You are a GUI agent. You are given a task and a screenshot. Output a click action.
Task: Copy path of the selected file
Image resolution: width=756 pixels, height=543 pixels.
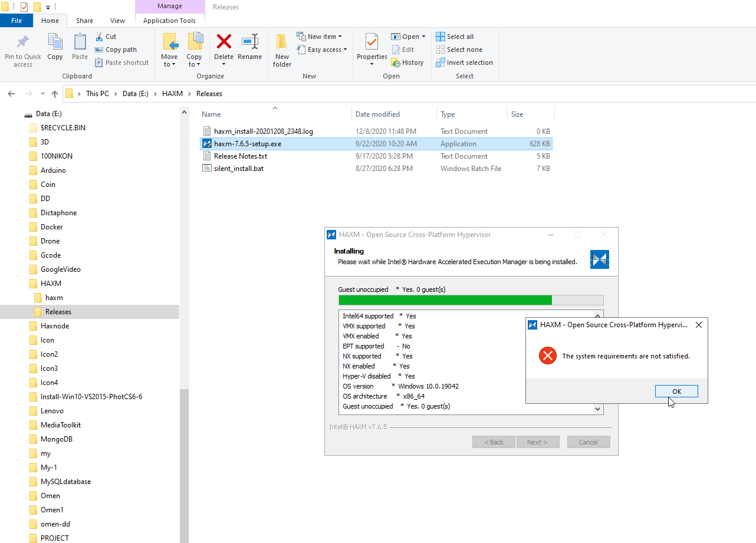[x=116, y=50]
